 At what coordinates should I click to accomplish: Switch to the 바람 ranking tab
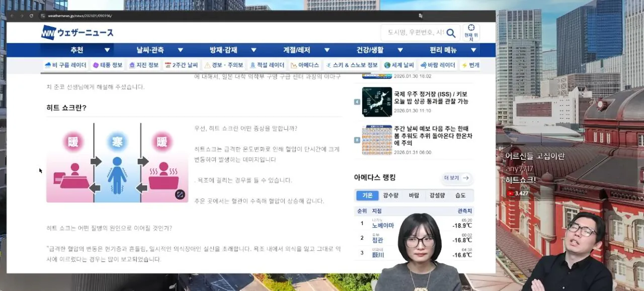click(x=414, y=196)
